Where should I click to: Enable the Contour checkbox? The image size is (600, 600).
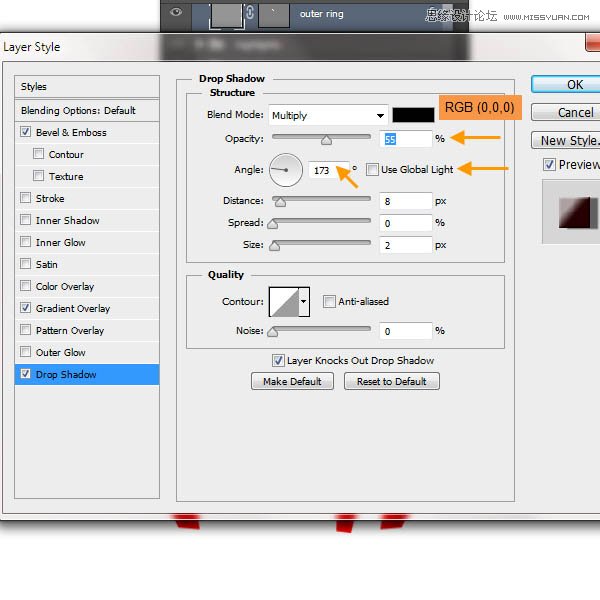[x=38, y=154]
